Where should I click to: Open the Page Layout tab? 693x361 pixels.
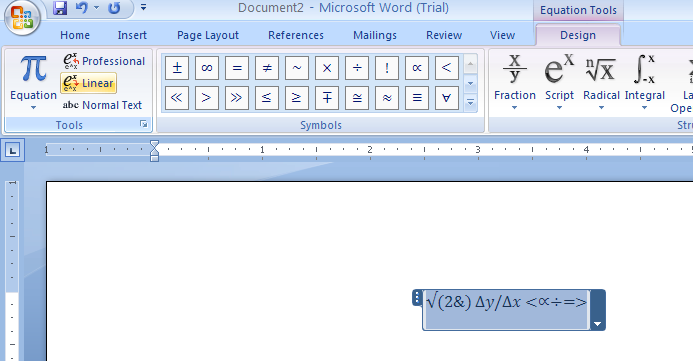click(208, 35)
